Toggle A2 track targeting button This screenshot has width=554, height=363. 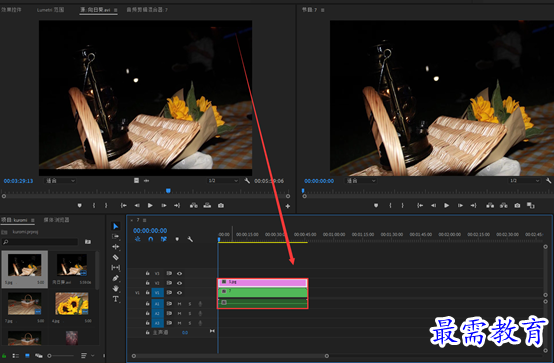[157, 313]
